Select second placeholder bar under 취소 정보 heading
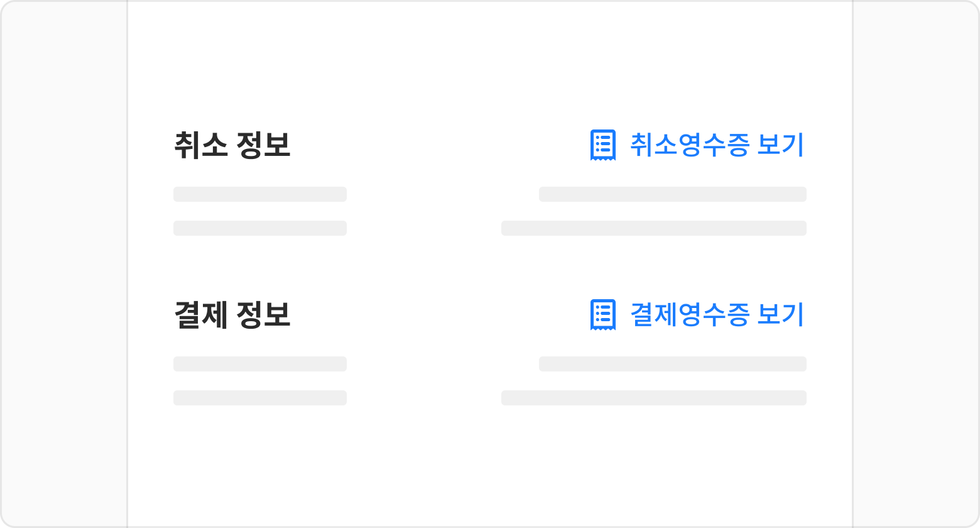The height and width of the screenshot is (528, 980). (x=259, y=228)
